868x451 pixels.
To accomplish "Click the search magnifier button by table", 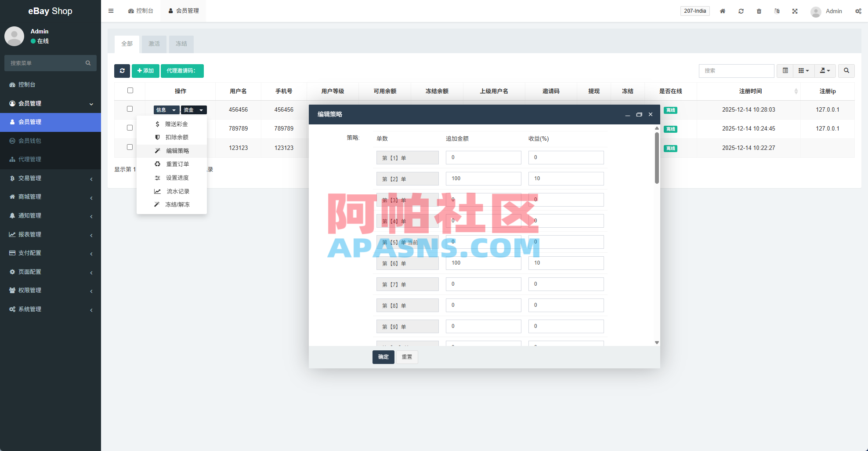I will coord(846,71).
